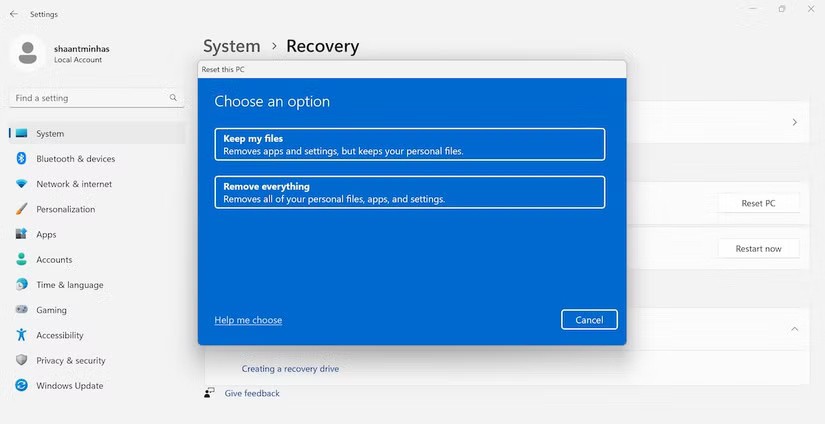The image size is (825, 424).
Task: Close the Settings window
Action: click(x=811, y=9)
